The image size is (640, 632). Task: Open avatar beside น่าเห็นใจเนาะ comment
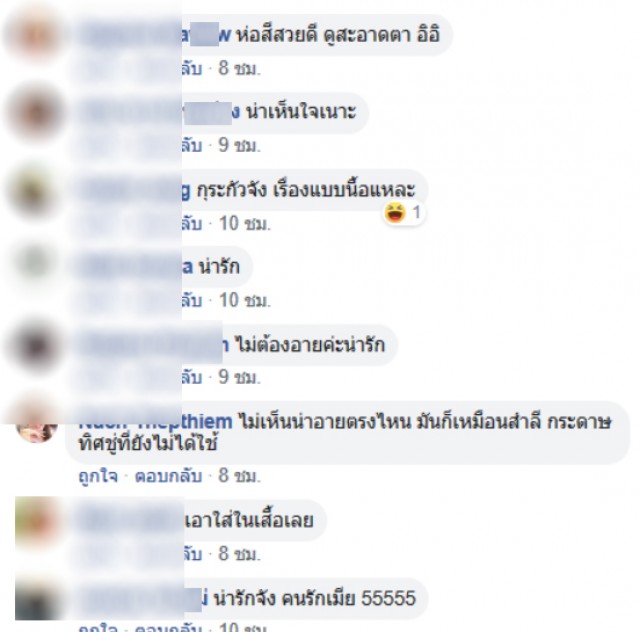point(36,112)
